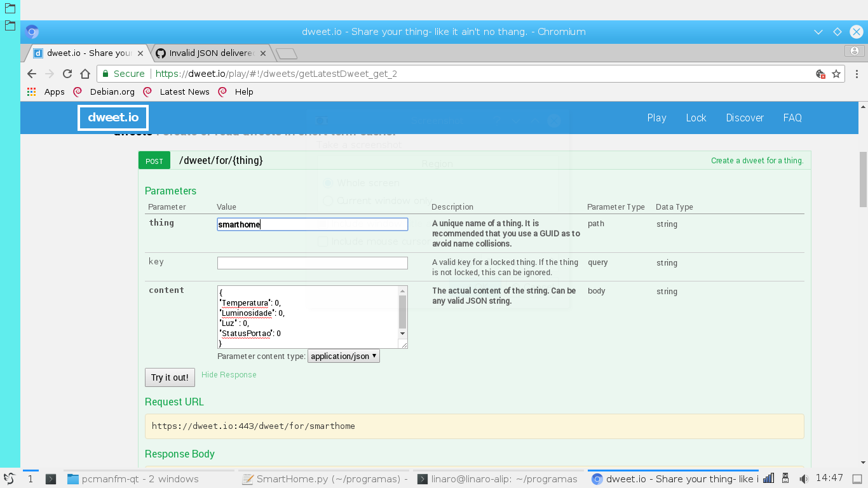The image size is (868, 488).
Task: Click the dweet.io Chromium taskbar button
Action: (x=673, y=479)
